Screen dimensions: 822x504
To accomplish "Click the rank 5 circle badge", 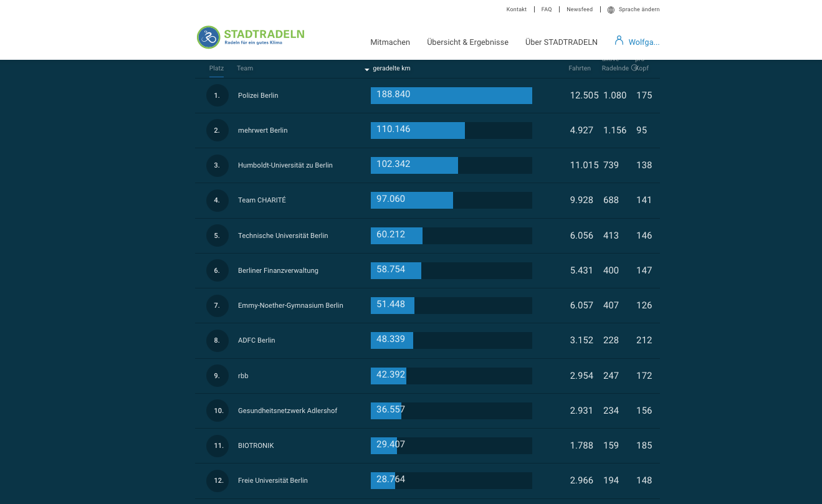I will point(217,235).
